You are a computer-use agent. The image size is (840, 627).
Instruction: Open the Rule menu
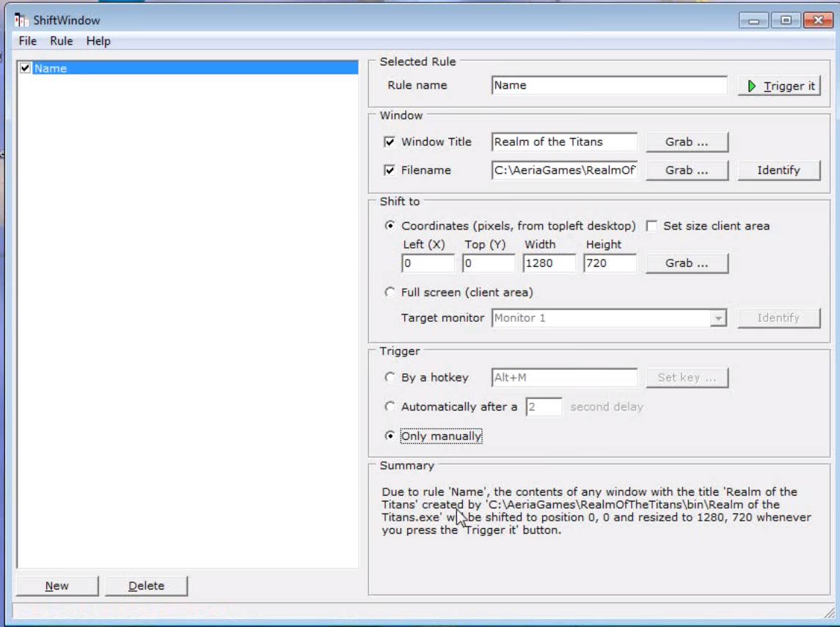pos(62,41)
